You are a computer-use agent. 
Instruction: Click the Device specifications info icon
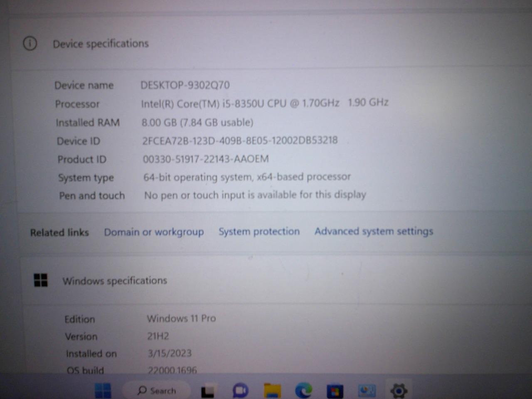pyautogui.click(x=30, y=43)
